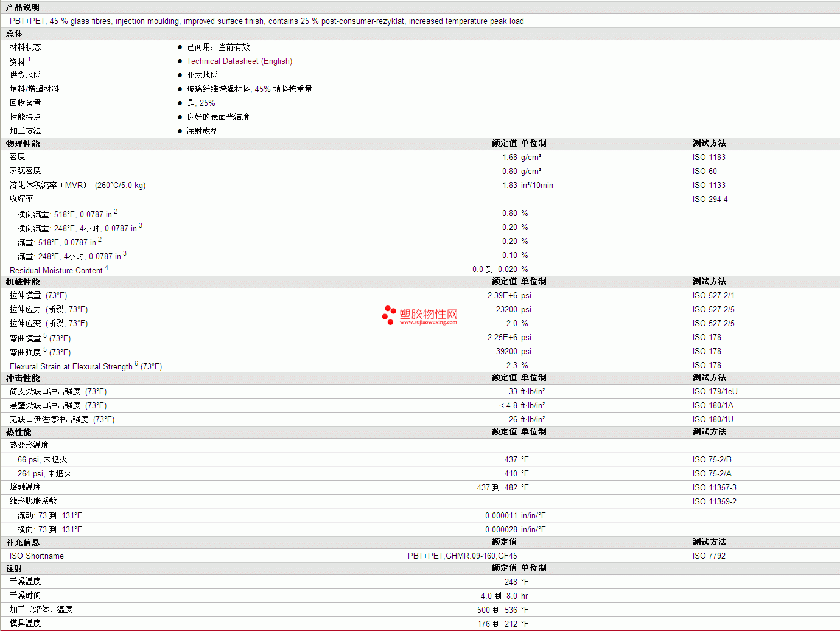This screenshot has height=631, width=840.
Task: Click the recycled content value '是, 25%'
Action: (x=201, y=103)
